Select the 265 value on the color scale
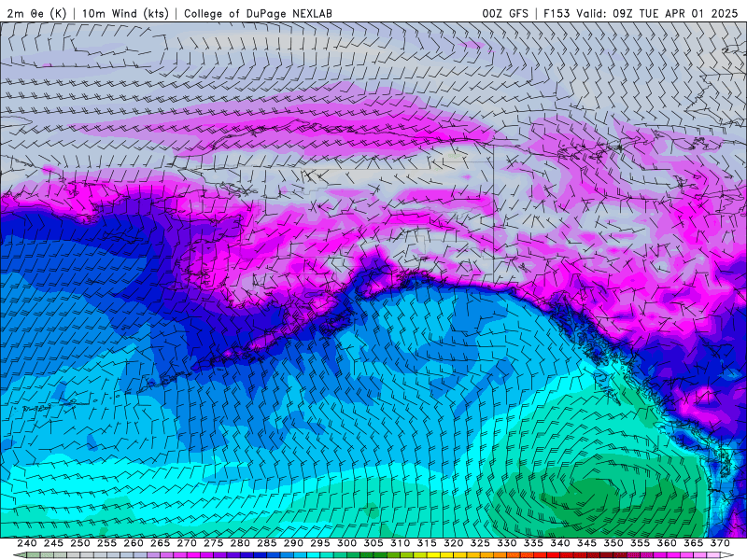This screenshot has height=560, width=747. (160, 543)
